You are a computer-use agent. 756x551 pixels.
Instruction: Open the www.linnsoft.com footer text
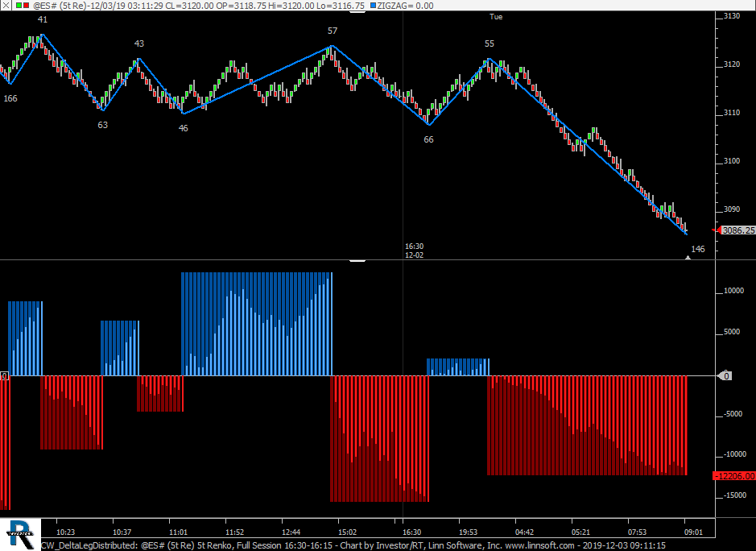pos(539,545)
